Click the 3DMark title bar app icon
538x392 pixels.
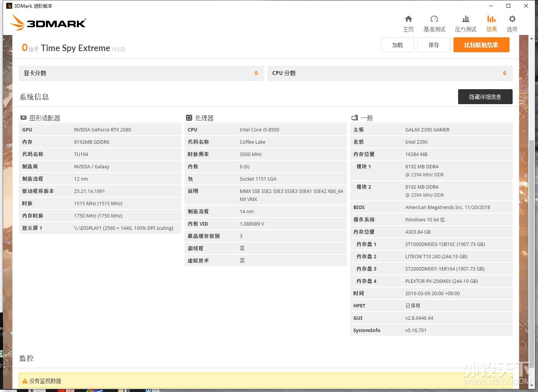click(9, 6)
